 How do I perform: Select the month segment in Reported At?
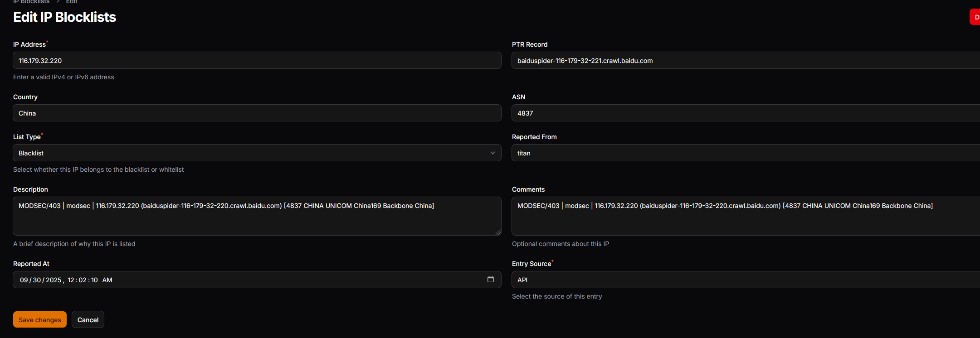point(24,280)
